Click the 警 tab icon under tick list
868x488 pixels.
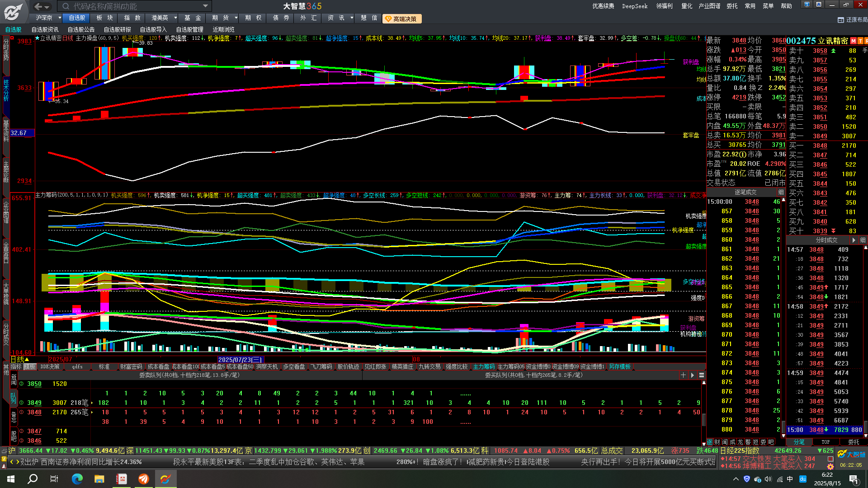point(748,442)
